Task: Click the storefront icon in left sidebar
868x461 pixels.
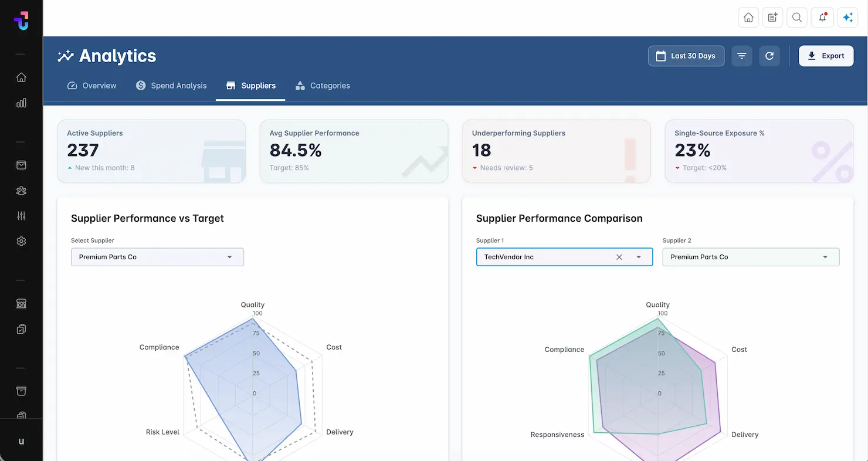Action: [x=22, y=304]
